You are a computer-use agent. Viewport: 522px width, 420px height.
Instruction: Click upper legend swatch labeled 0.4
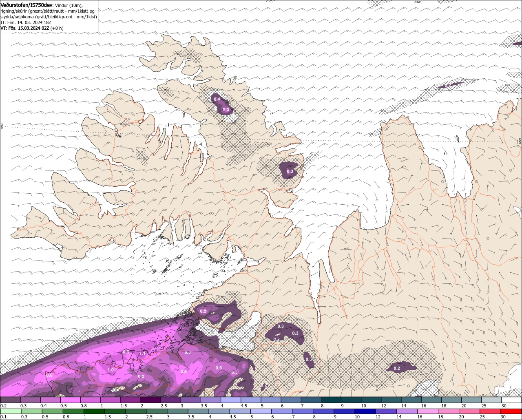pyautogui.click(x=50, y=400)
